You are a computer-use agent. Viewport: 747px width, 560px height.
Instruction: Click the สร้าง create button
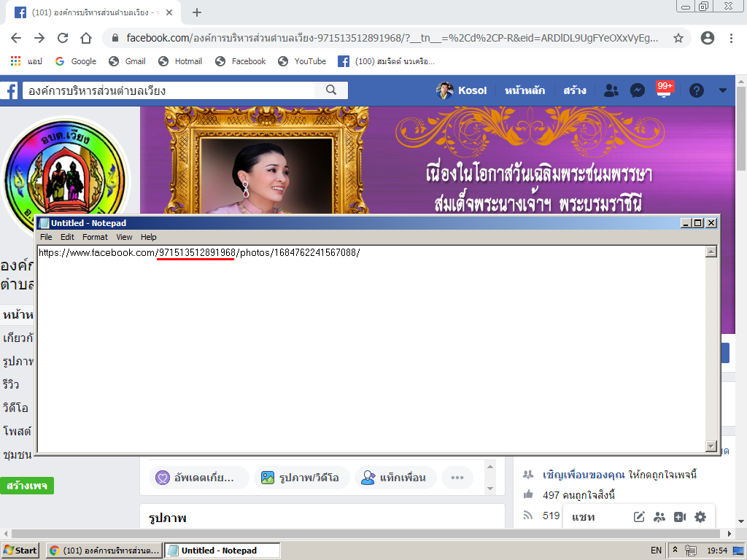click(575, 90)
